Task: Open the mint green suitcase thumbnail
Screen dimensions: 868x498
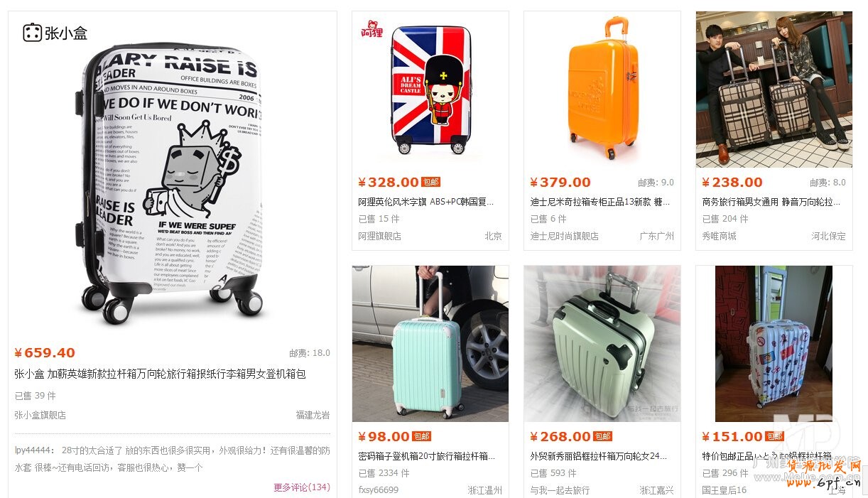Action: 430,344
